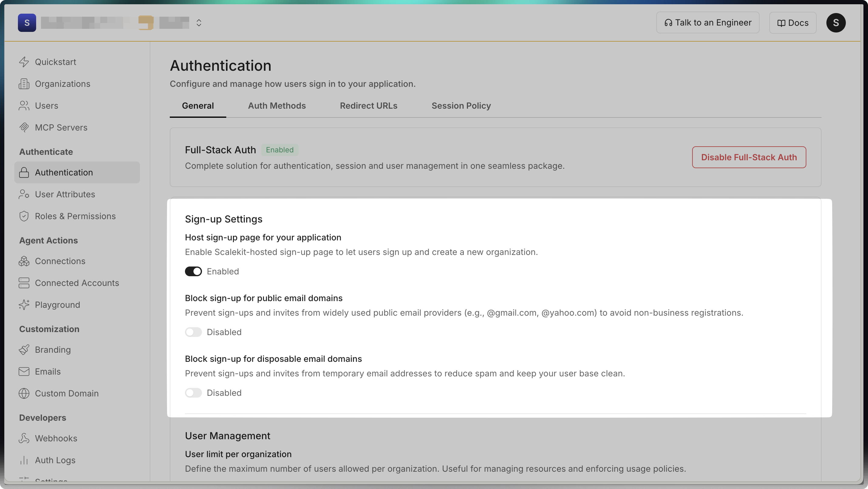Expand the workspace environment switcher chevron

pos(199,23)
